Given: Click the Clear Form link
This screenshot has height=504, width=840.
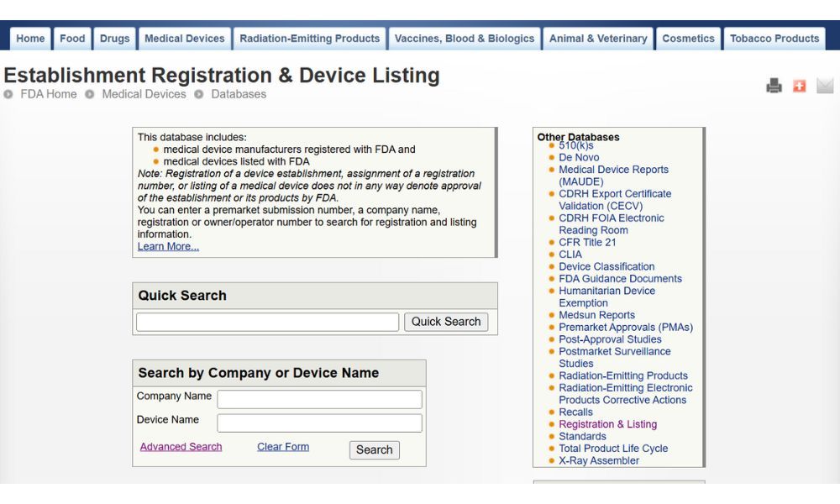Looking at the screenshot, I should (283, 447).
